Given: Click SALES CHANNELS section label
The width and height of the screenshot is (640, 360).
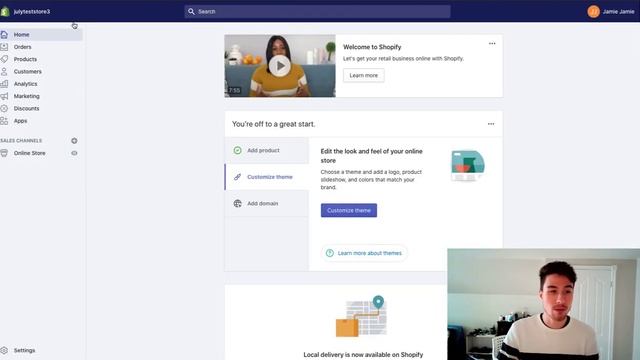Looking at the screenshot, I should point(21,141).
